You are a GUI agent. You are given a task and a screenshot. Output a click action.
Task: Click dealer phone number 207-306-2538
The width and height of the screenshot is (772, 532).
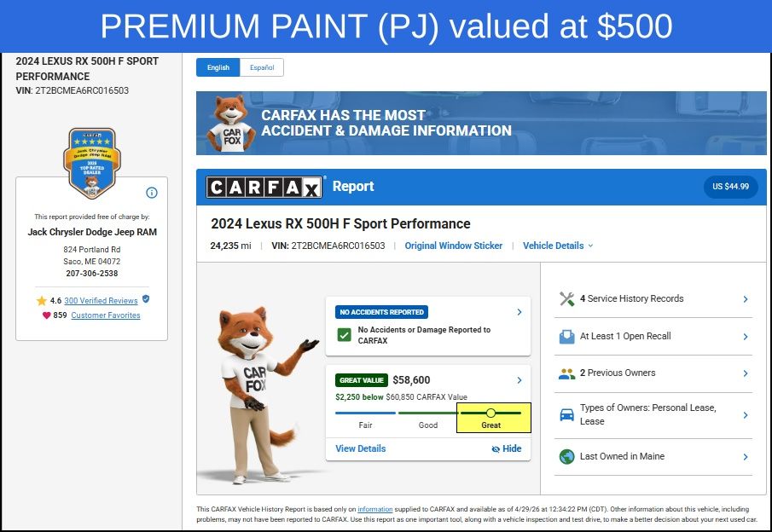(x=92, y=274)
